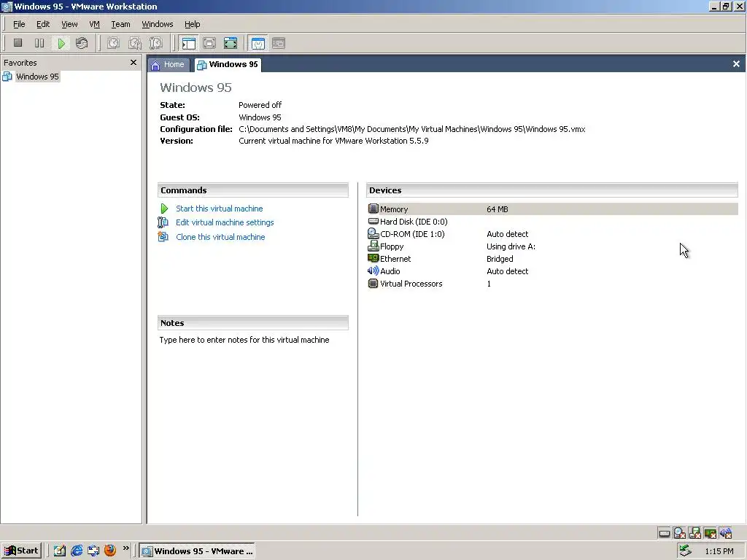Screen dimensions: 747x560
Task: Select the Audio device row
Action: tap(553, 271)
